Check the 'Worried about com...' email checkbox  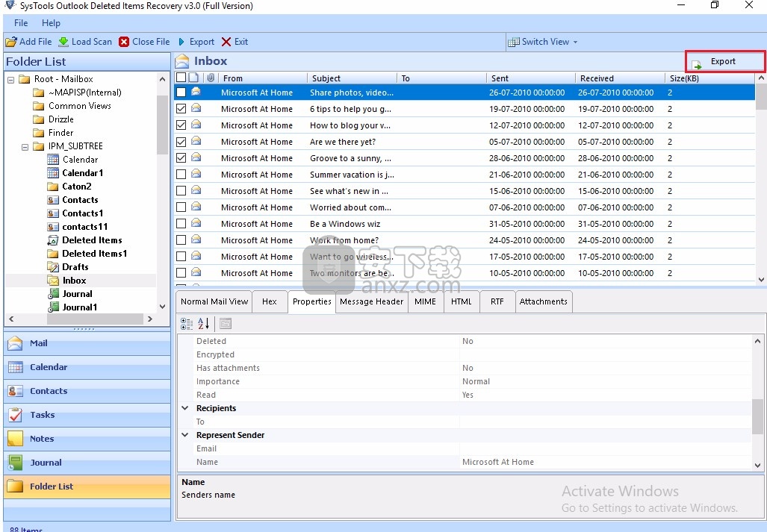[181, 207]
